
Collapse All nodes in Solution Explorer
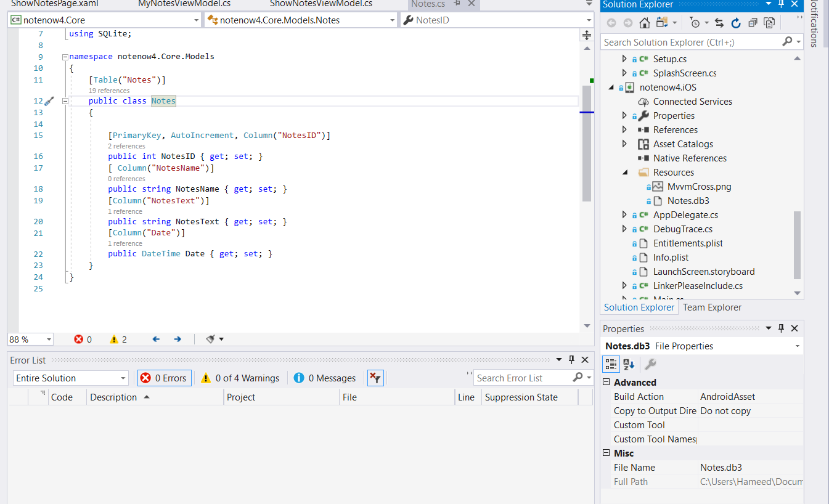pyautogui.click(x=753, y=23)
